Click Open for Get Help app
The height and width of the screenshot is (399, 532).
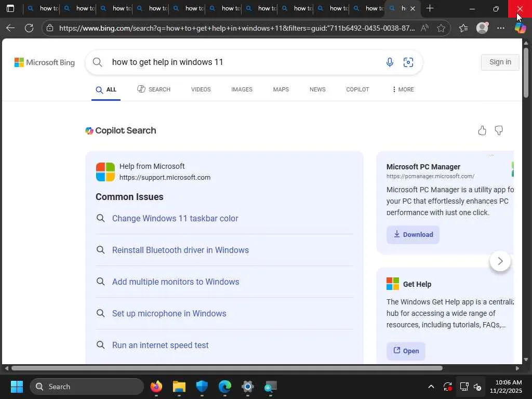(406, 351)
